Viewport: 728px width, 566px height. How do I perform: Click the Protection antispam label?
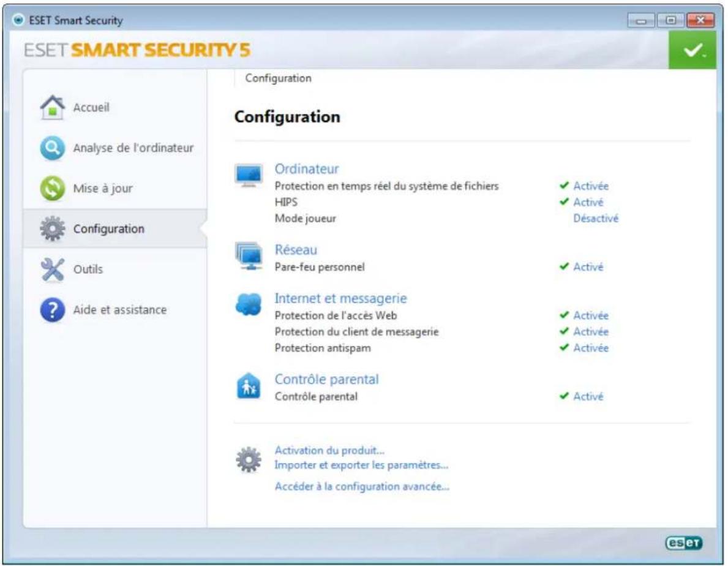pos(323,348)
